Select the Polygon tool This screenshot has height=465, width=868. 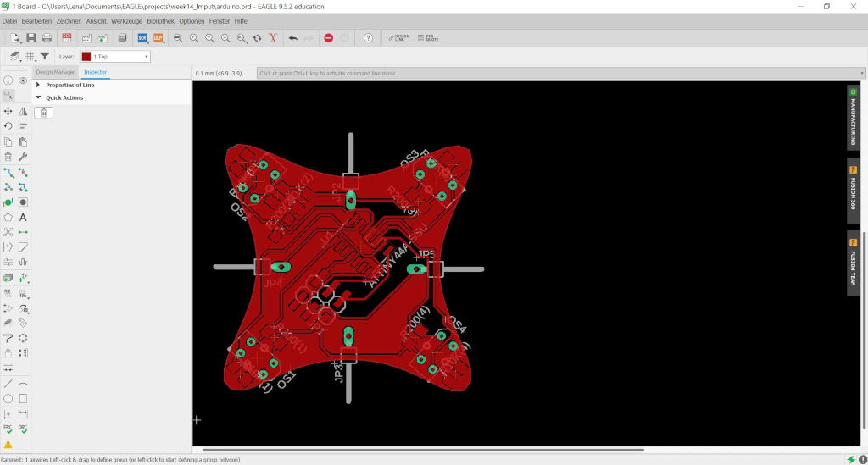pyautogui.click(x=8, y=218)
